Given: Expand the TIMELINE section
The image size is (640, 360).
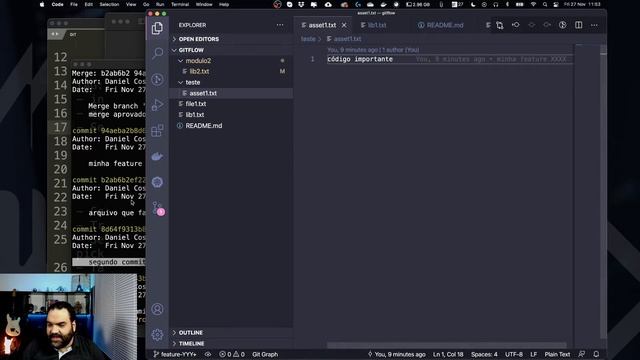Looking at the screenshot, I should [231, 344].
